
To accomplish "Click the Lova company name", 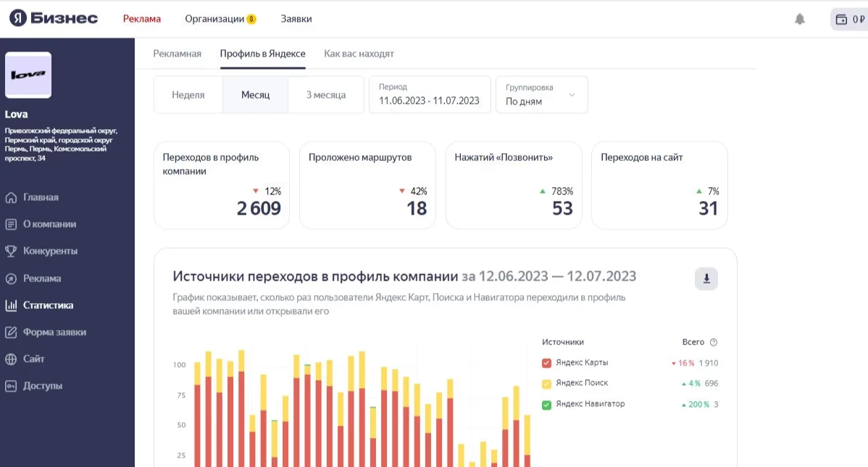I will [16, 115].
